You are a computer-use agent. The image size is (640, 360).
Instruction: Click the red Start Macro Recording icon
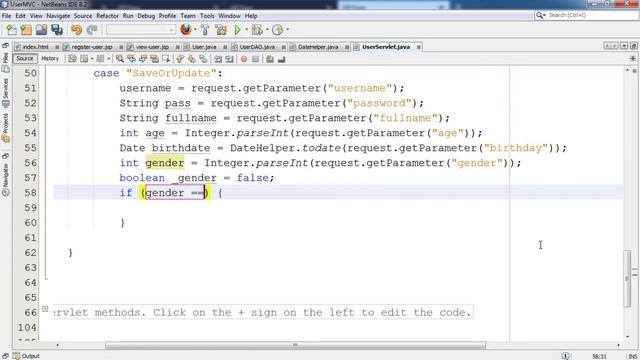point(244,59)
